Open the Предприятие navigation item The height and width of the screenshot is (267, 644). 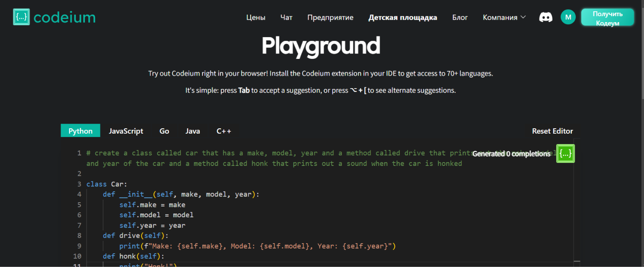coord(330,18)
